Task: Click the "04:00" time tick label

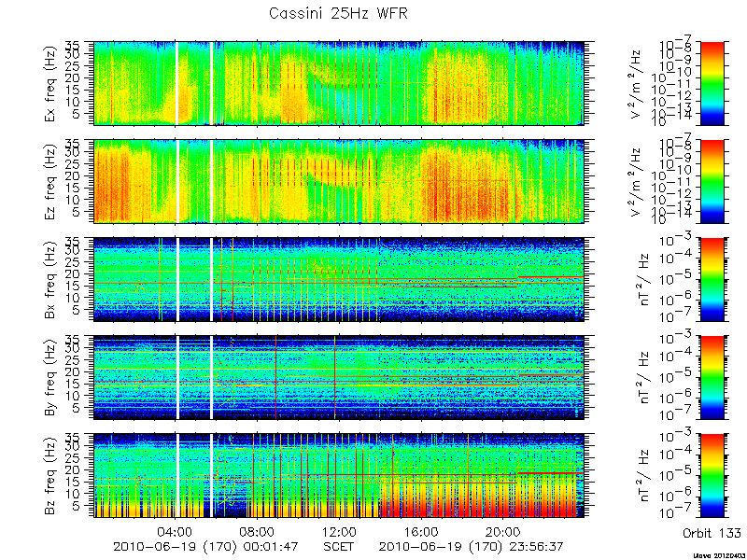Action: pyautogui.click(x=176, y=531)
